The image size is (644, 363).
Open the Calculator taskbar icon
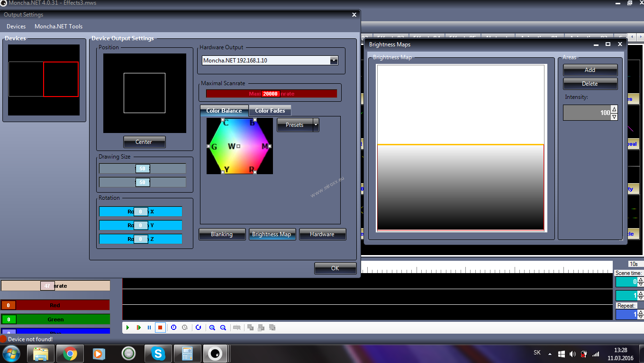[x=187, y=354]
